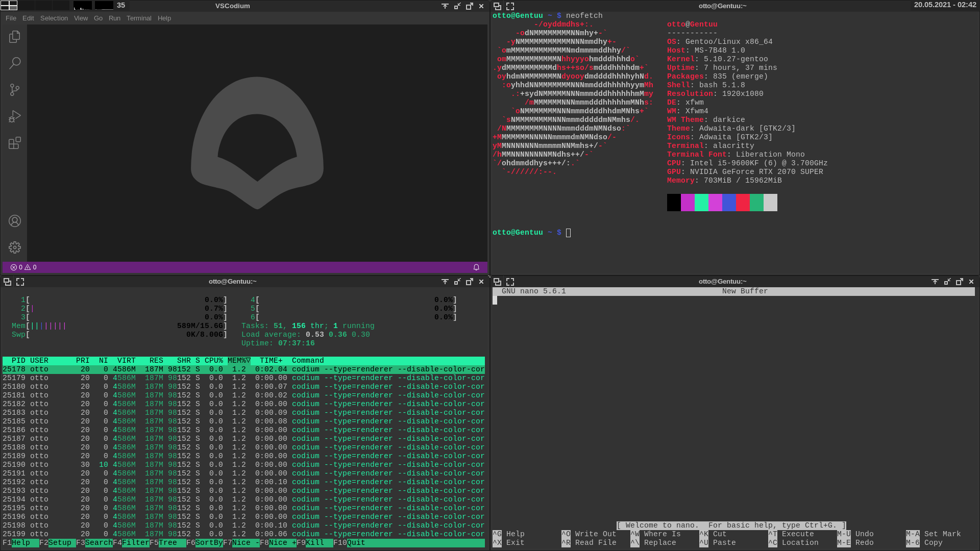980x551 pixels.
Task: Click F4 Filter in htop
Action: (131, 543)
